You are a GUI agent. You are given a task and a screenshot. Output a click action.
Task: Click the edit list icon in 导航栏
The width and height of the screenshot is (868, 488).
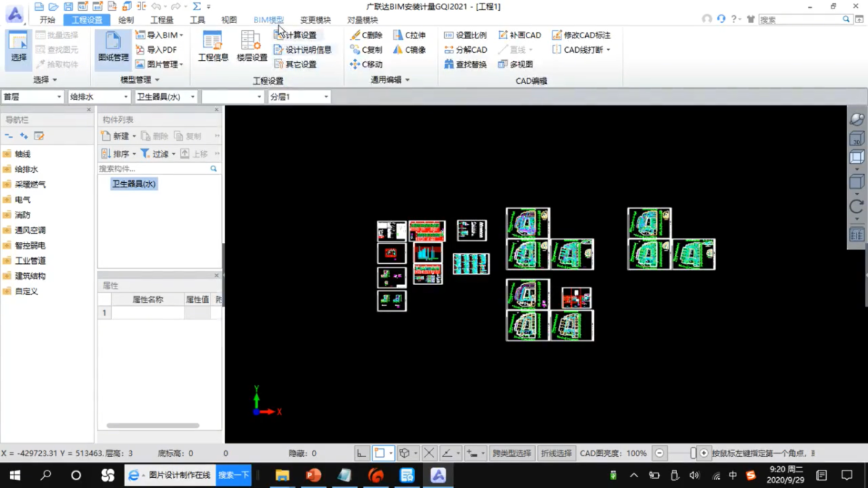[39, 136]
